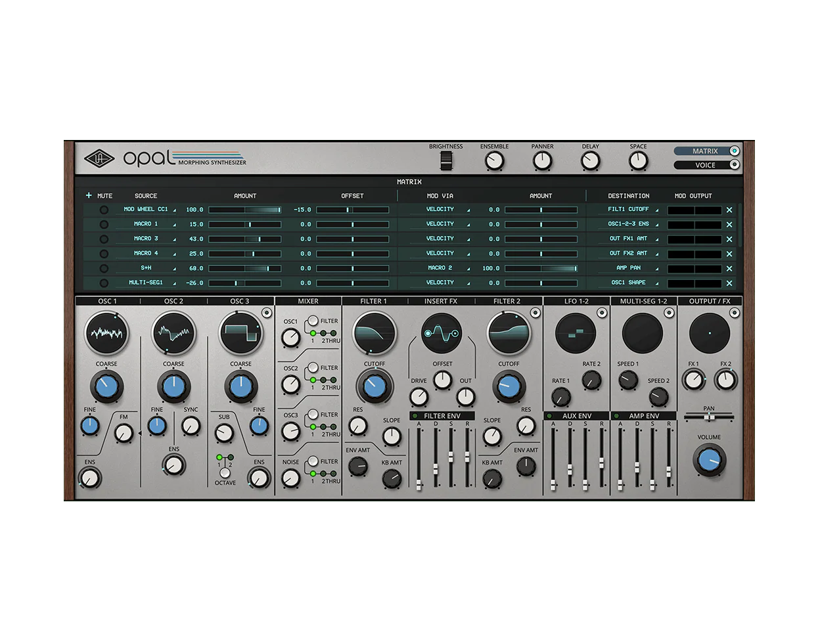Mute the MACRO 3 matrix row
The width and height of the screenshot is (820, 644).
click(104, 239)
